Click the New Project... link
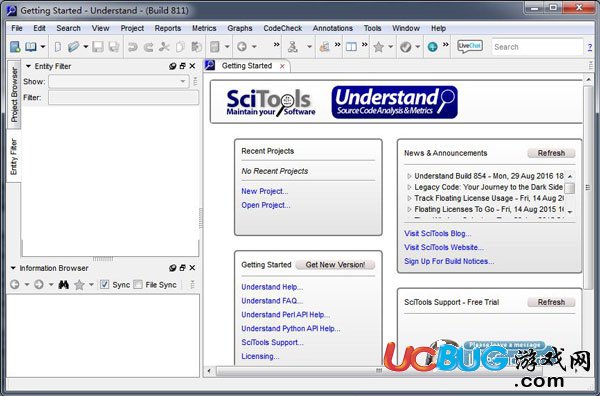The image size is (600, 396). [x=264, y=191]
